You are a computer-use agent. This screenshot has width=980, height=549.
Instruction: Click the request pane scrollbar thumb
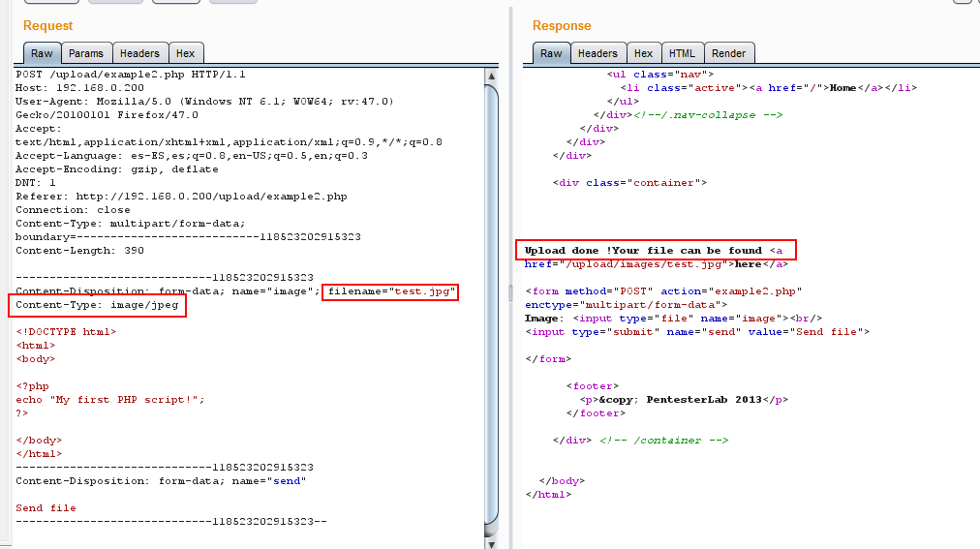[492, 300]
